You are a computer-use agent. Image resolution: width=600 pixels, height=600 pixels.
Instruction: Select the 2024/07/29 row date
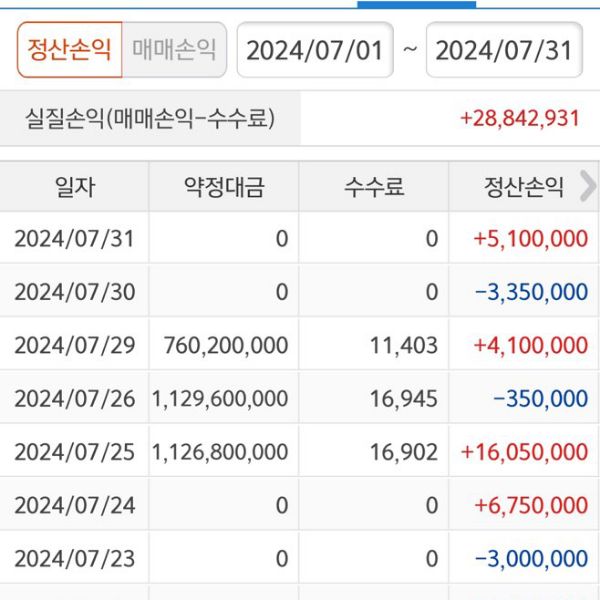coord(74,346)
